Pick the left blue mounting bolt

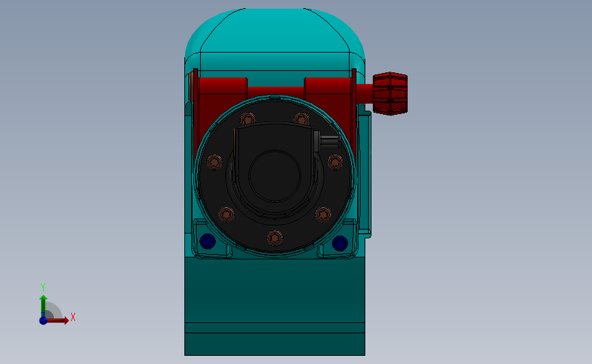(x=208, y=241)
